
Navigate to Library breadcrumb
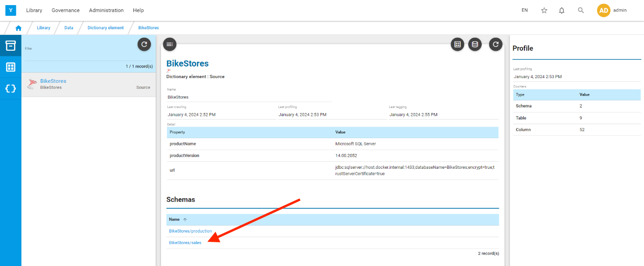(x=44, y=28)
